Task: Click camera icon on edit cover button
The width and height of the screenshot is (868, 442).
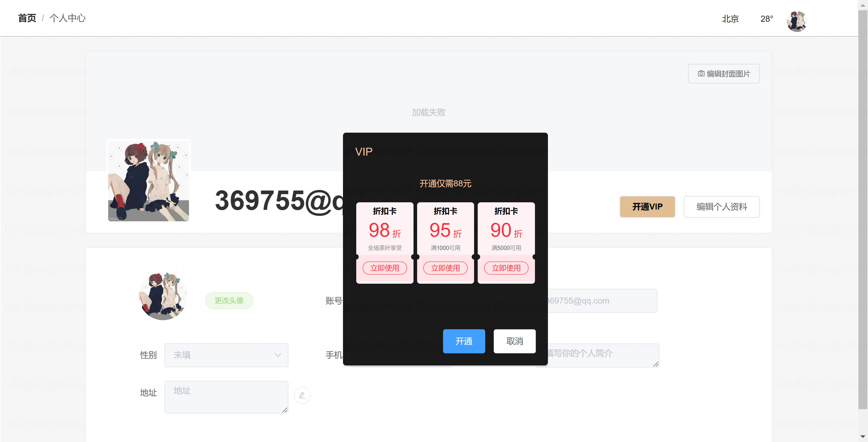Action: (701, 74)
